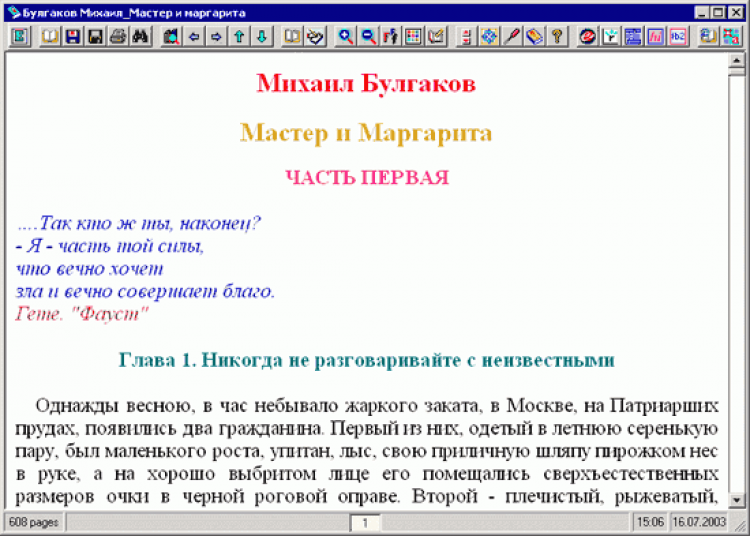This screenshot has height=536, width=750.
Task: Open help with question mark icon
Action: pos(557,36)
